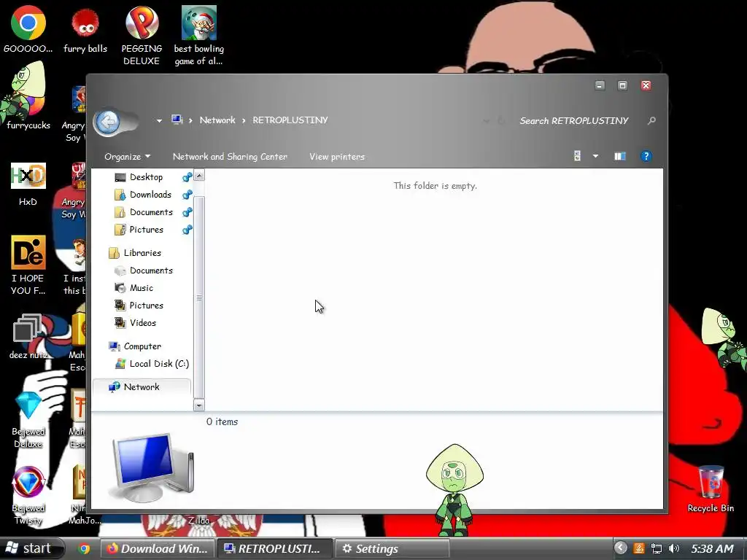Open the Chrome desktop shortcut GOOOOO...

tap(28, 30)
